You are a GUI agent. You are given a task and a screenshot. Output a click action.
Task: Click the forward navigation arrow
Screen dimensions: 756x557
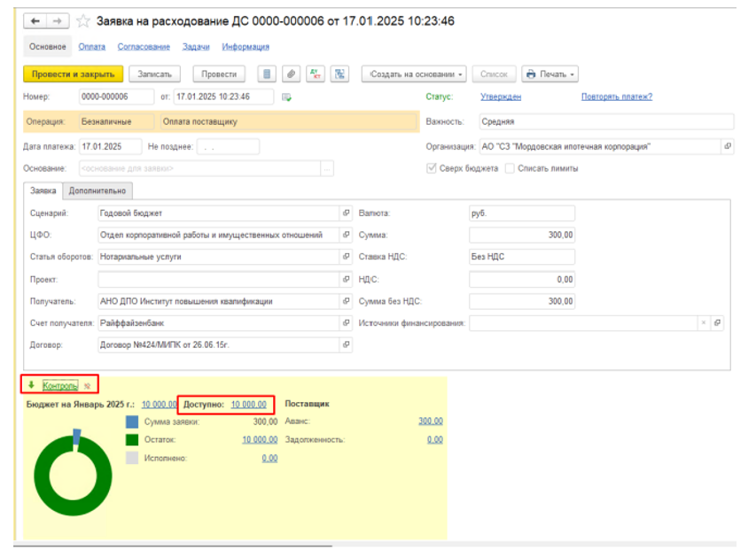(57, 20)
